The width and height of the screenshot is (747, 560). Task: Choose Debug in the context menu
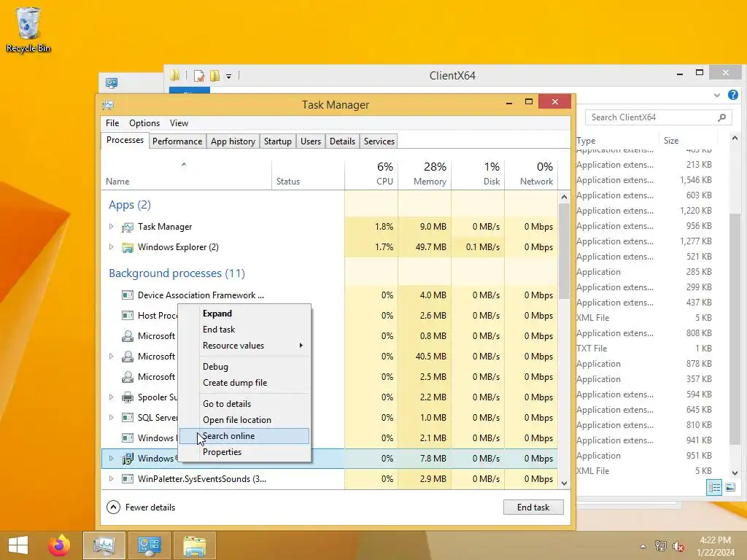click(244, 367)
